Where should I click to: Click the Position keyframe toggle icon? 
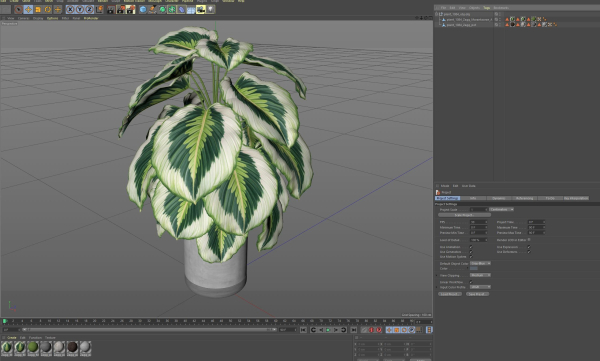389,330
